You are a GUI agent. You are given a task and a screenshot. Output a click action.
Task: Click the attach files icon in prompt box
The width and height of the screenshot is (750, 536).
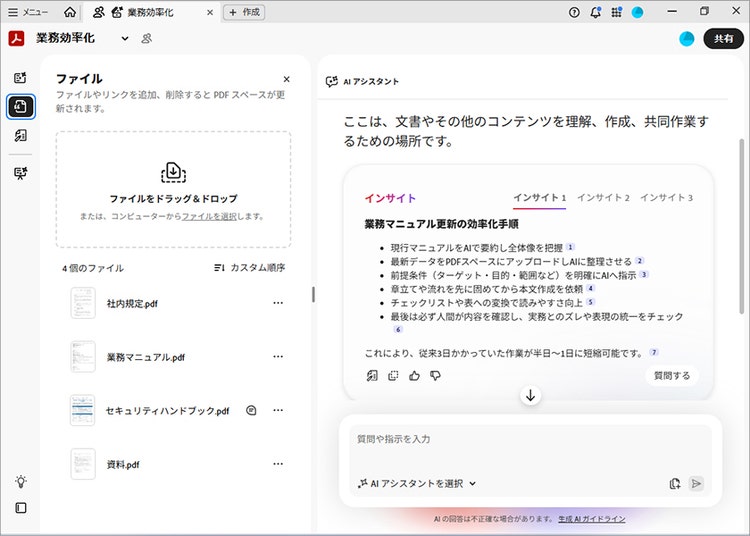(675, 484)
